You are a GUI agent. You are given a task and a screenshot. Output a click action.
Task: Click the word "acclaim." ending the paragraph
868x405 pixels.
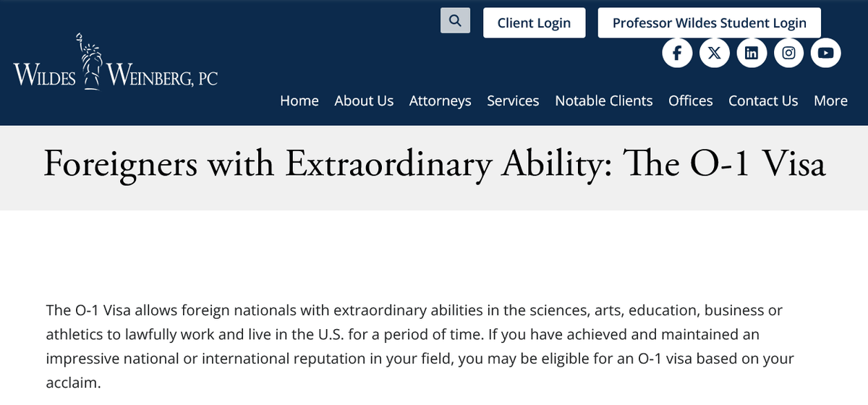73,383
